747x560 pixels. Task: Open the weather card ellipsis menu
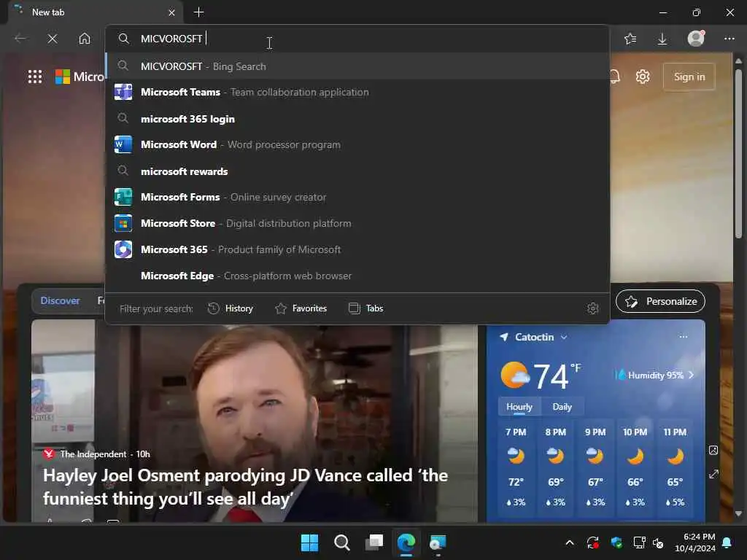[x=683, y=337]
